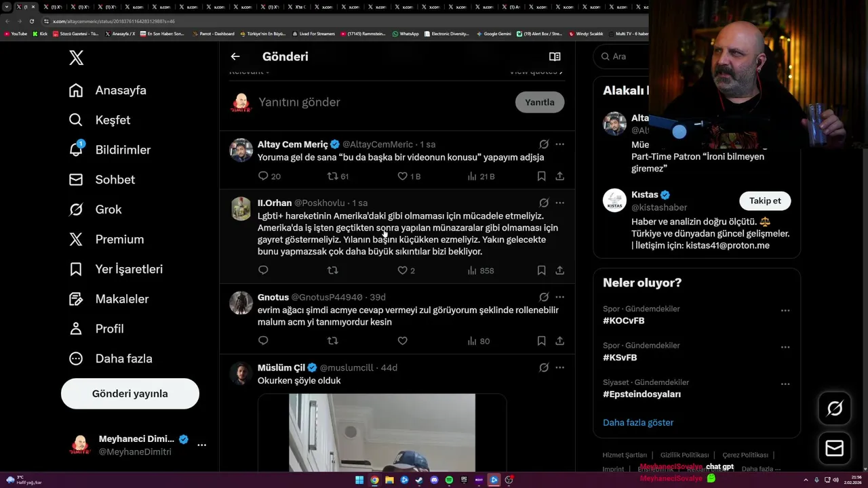
Task: Open more options for #KOCvFB trend
Action: click(785, 310)
